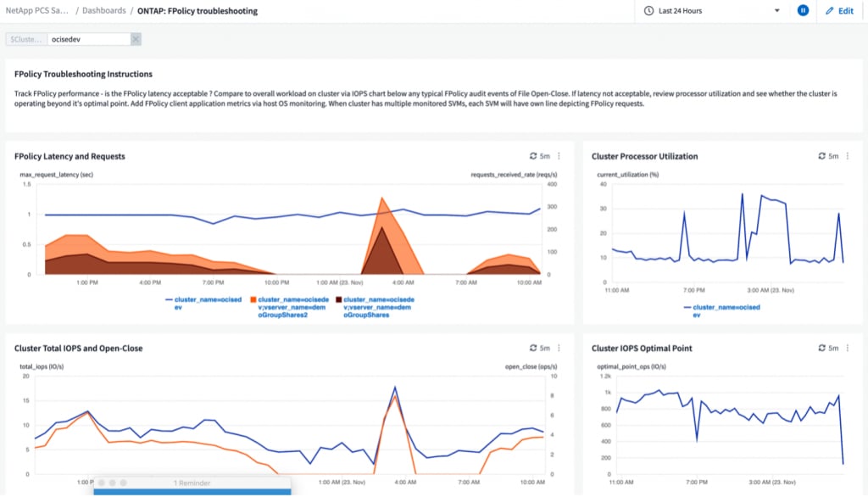
Task: Open the Last 24 Hours time range dropdown
Action: tap(712, 10)
